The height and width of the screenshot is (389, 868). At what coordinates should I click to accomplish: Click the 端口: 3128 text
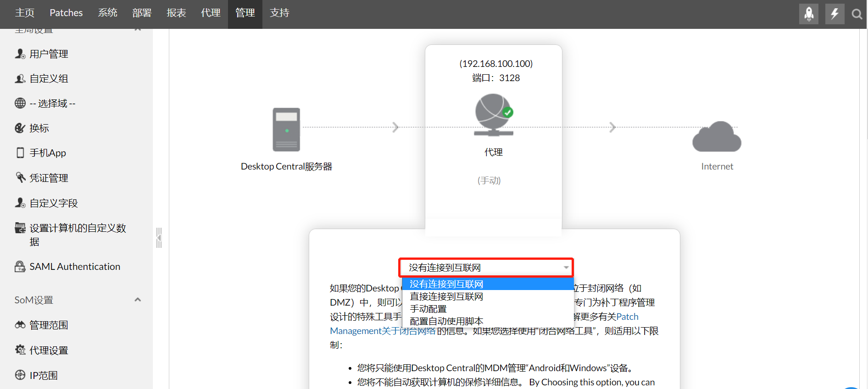click(496, 78)
